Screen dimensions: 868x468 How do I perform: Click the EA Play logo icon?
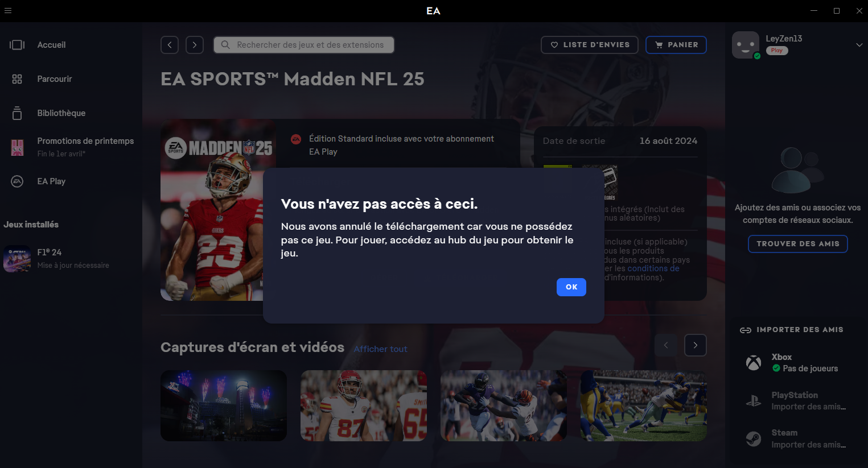click(x=17, y=181)
